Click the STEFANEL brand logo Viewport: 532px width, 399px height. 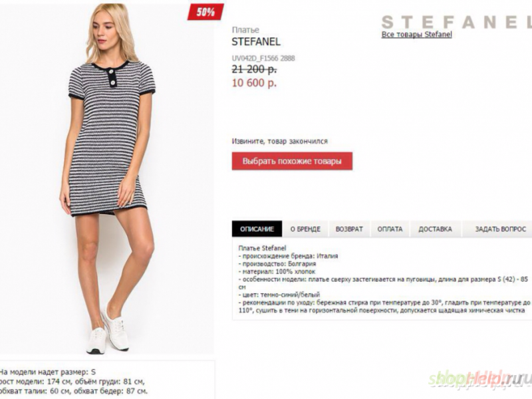457,23
